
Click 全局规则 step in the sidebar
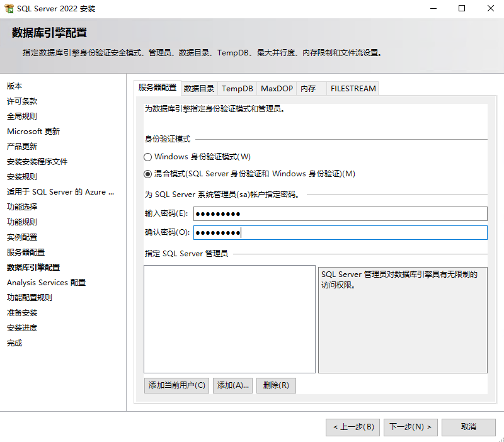(22, 116)
